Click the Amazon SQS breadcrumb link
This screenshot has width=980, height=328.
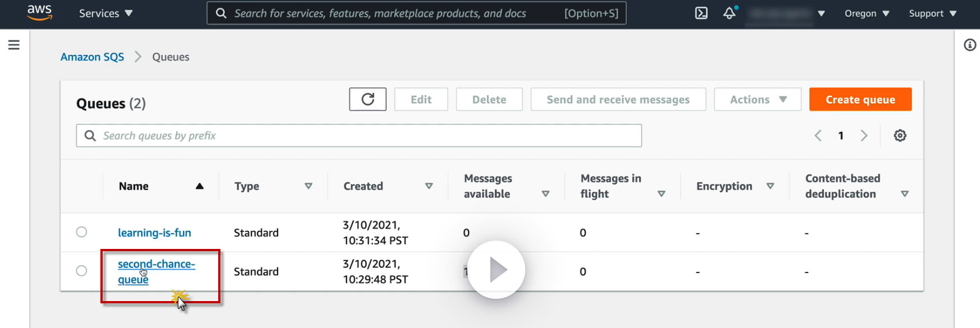92,57
